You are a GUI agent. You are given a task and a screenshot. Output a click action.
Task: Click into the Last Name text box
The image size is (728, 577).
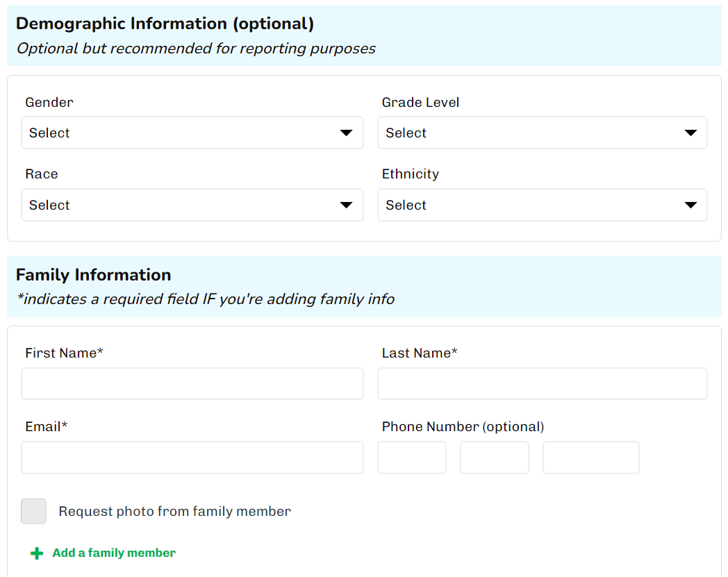tap(542, 384)
